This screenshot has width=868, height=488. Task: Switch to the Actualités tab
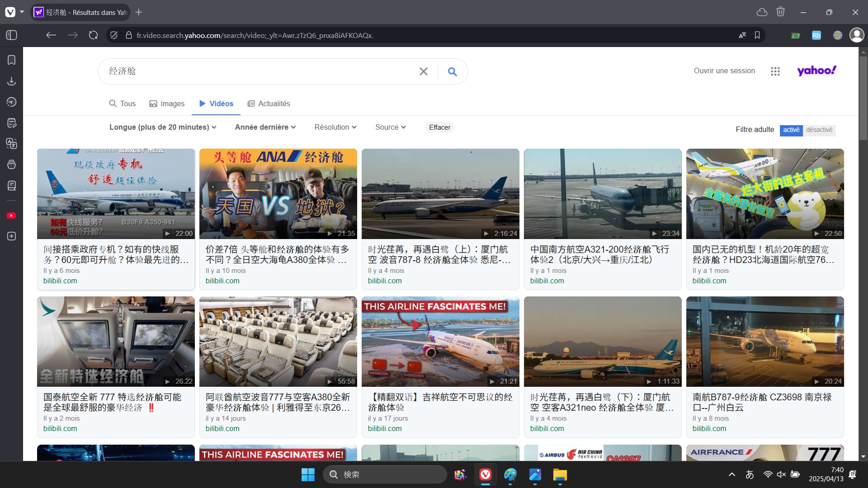[269, 104]
